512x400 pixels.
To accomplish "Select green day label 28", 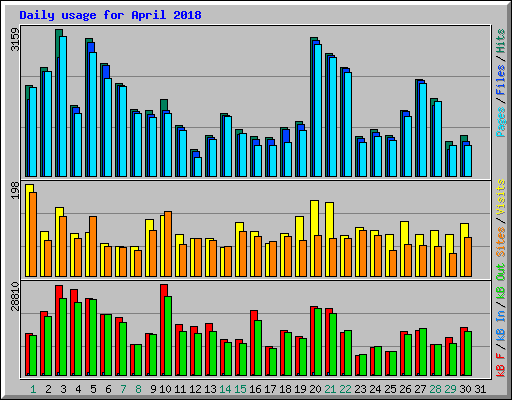I will click(x=435, y=389).
